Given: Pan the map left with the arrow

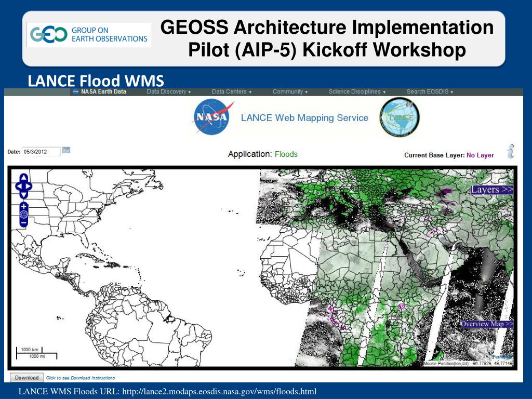Looking at the screenshot, I should coord(18,186).
